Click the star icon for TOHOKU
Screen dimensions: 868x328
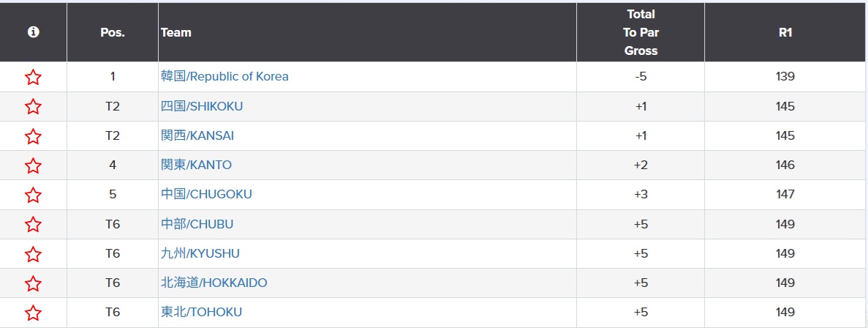(33, 313)
